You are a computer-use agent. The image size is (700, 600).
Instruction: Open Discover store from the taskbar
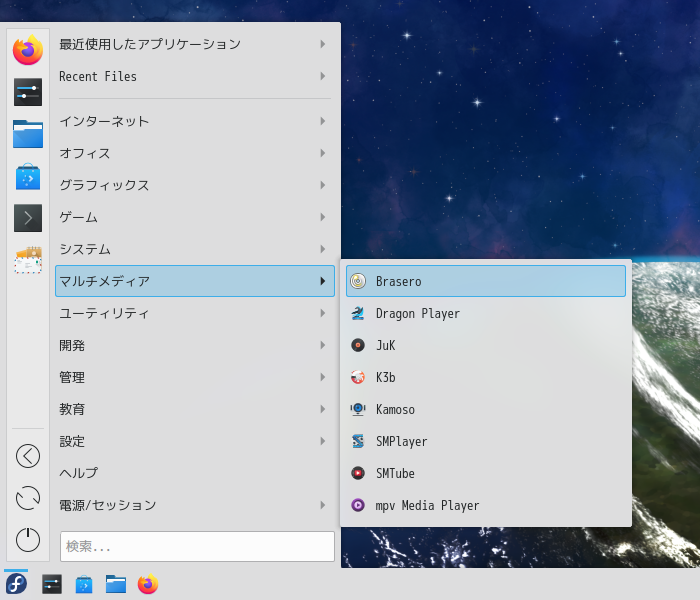point(84,584)
